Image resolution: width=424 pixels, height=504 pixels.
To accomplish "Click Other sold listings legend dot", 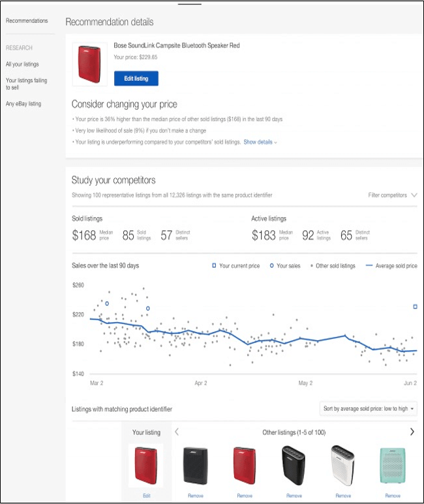I will 311,266.
